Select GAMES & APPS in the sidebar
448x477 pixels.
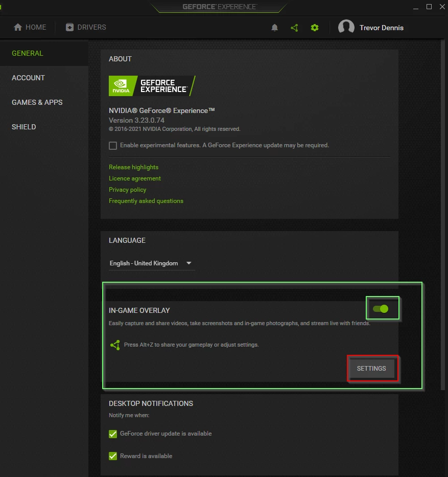44,102
